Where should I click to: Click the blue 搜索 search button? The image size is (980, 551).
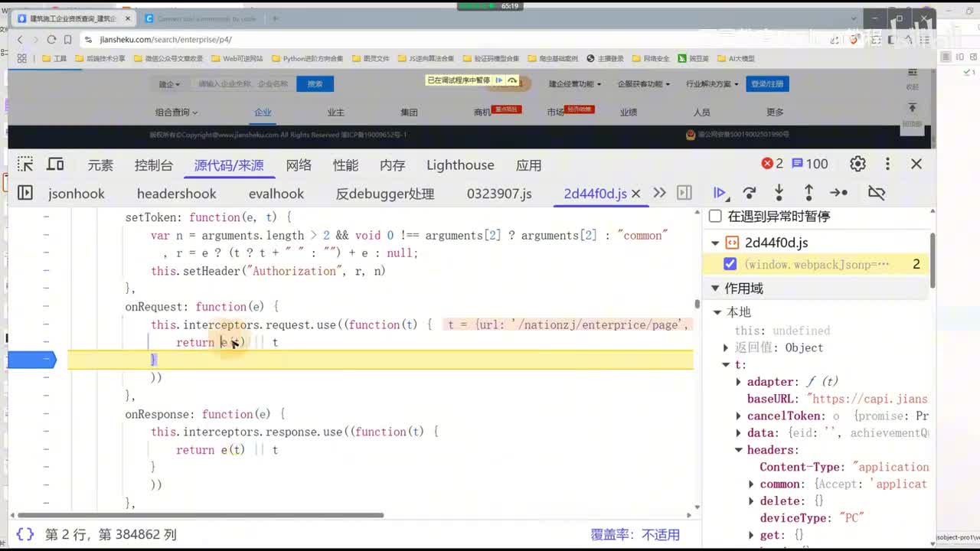tap(315, 84)
